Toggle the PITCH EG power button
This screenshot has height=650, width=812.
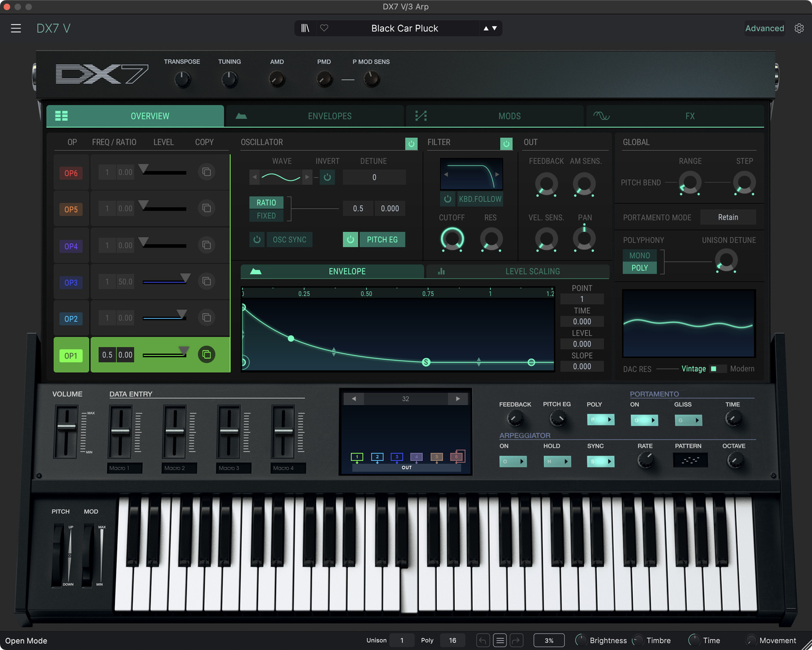pyautogui.click(x=350, y=239)
